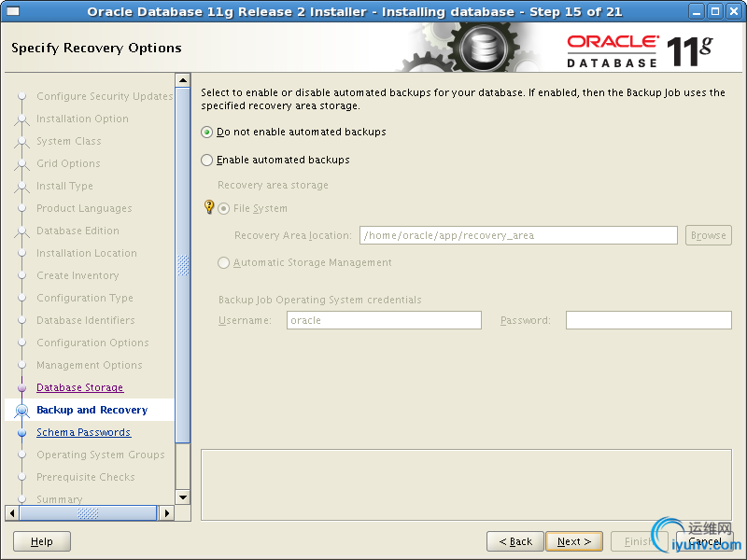Screen dimensions: 747x560
Task: Click the vertical scrollbar thumb in the steps panel
Action: (x=183, y=265)
